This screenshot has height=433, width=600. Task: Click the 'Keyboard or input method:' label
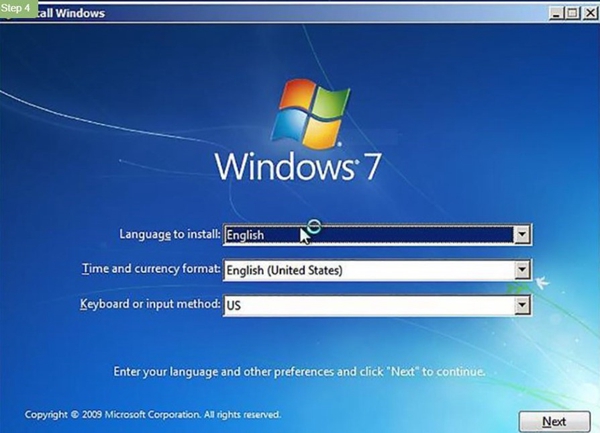click(x=150, y=304)
